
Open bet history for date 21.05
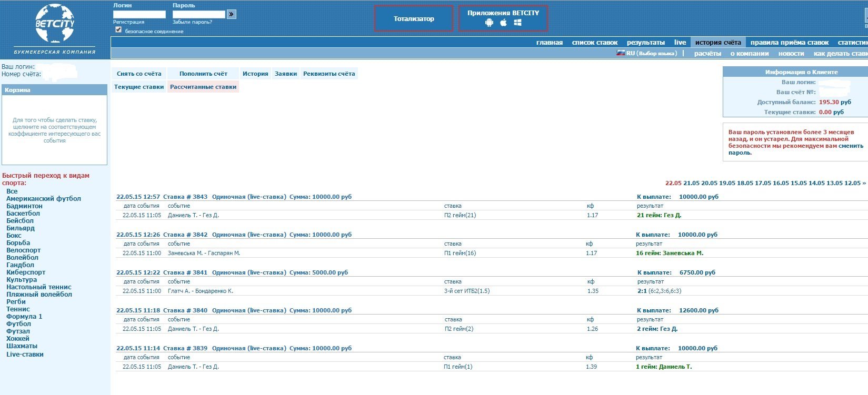click(x=691, y=183)
